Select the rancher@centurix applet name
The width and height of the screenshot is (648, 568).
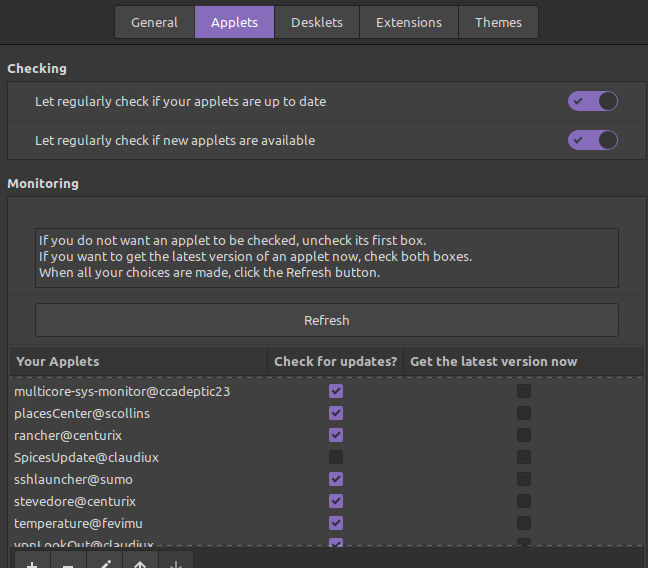[x=68, y=435]
